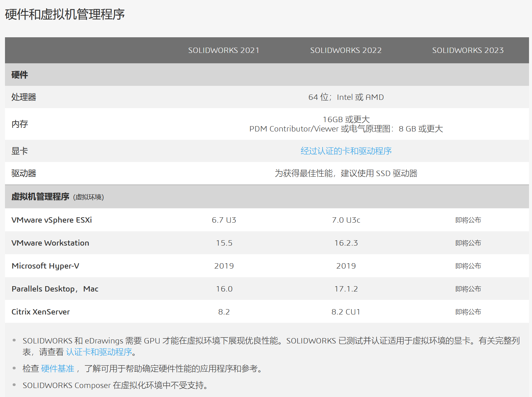
Task: Click the SOLIDWORKS Composer bullet note
Action: point(115,385)
